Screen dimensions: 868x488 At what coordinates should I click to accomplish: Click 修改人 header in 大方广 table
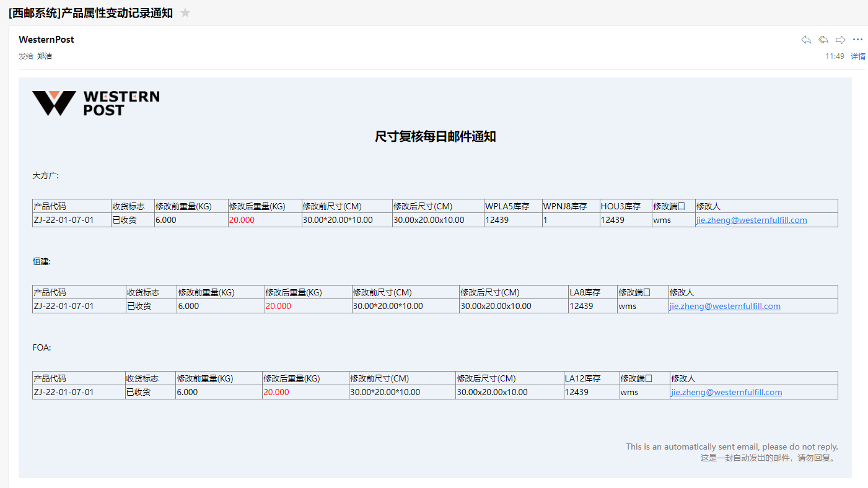(x=708, y=206)
